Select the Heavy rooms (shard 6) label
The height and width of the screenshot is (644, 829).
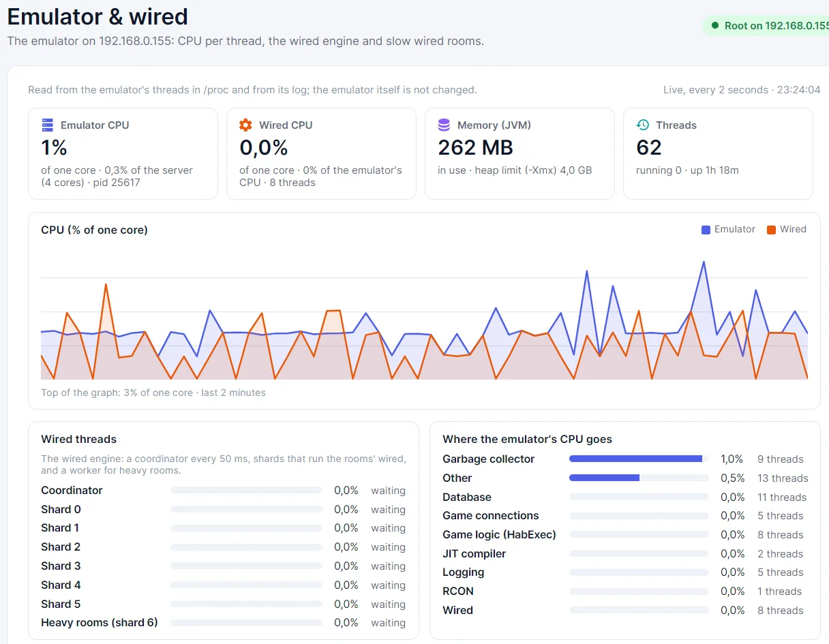click(x=100, y=623)
